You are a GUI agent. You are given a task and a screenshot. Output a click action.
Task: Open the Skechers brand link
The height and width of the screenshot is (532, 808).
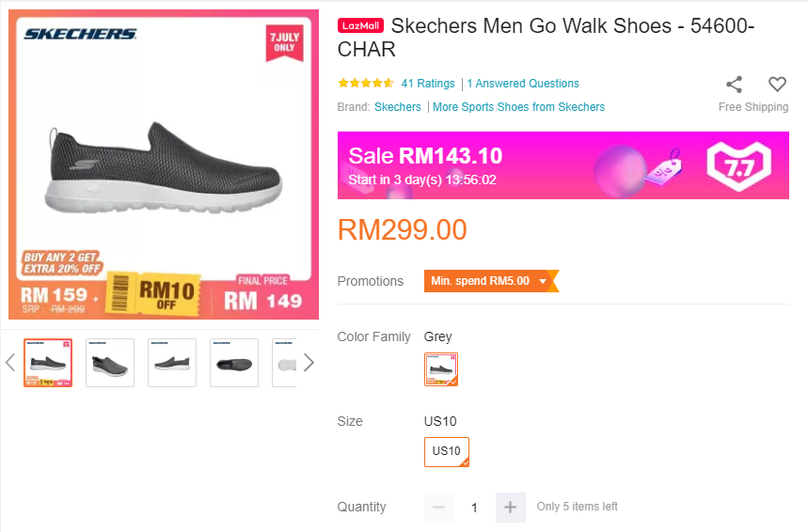398,107
